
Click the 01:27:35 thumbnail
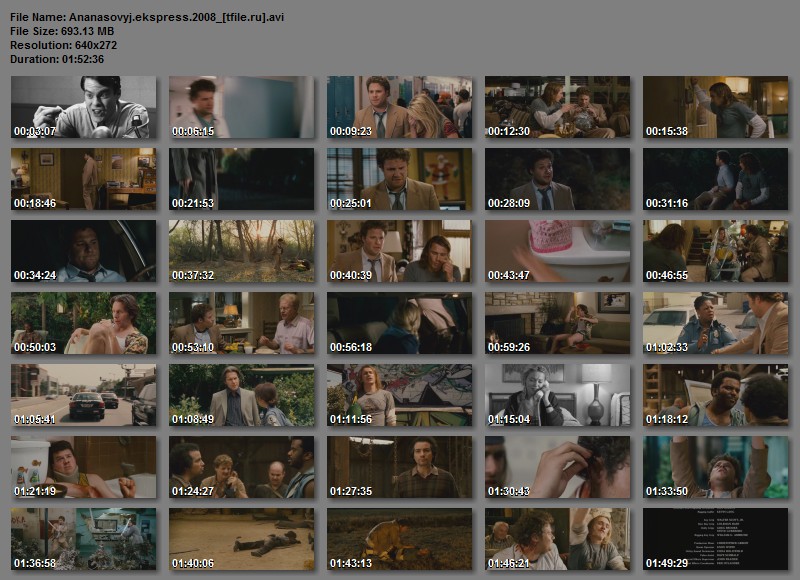[399, 467]
